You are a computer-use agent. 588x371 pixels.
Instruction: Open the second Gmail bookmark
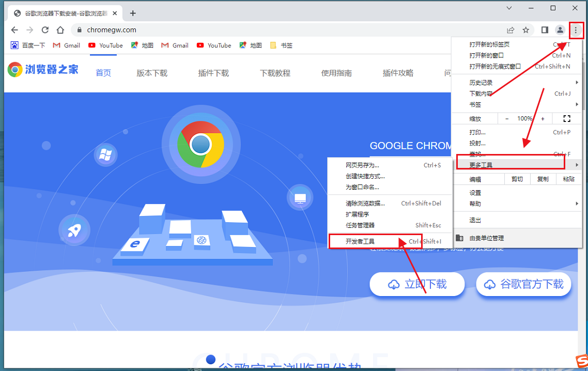click(x=175, y=45)
